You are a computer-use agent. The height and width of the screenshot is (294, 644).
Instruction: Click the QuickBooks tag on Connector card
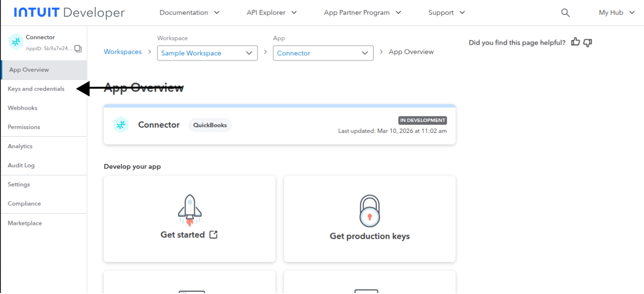click(210, 125)
